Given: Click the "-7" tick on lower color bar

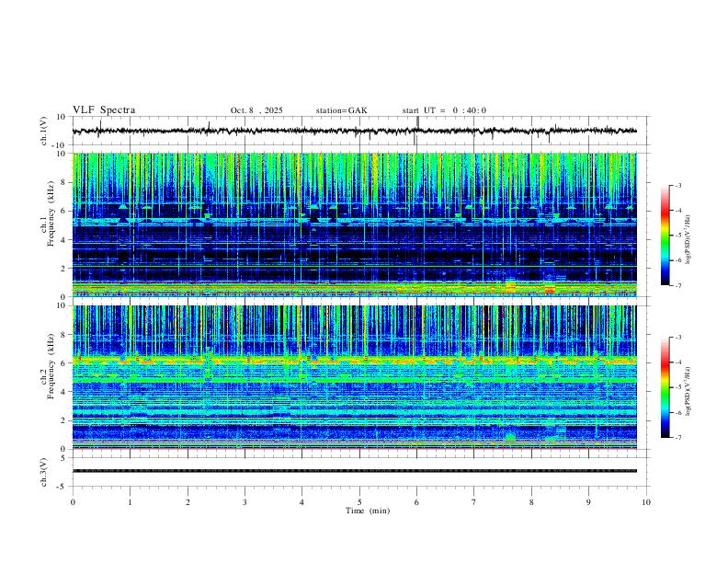Looking at the screenshot, I should coord(677,438).
